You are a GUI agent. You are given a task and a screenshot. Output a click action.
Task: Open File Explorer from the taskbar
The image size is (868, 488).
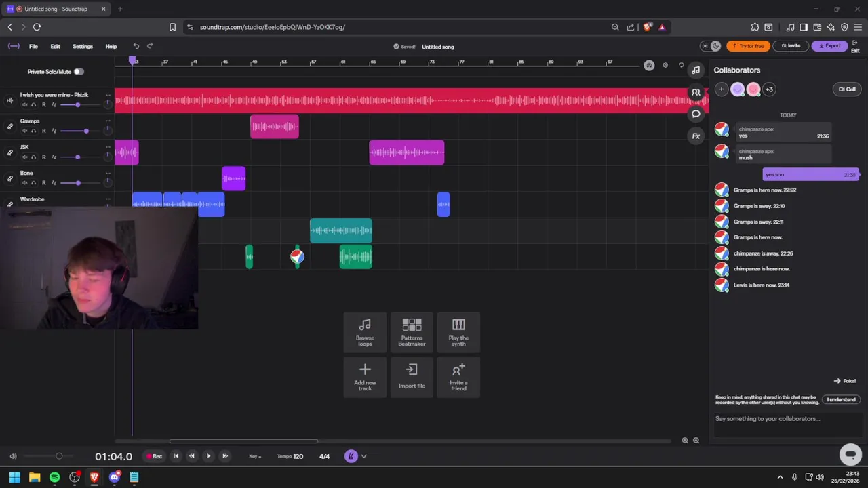[x=35, y=477]
